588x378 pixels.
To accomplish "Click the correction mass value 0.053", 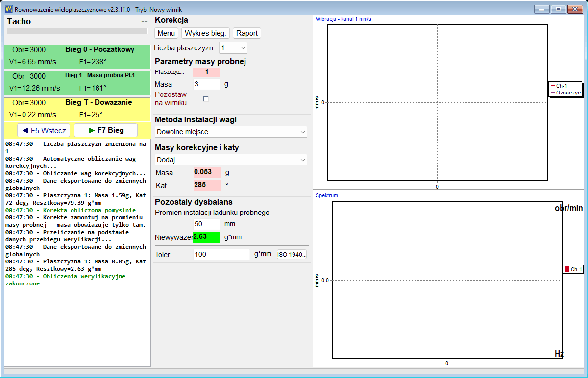I will 207,172.
